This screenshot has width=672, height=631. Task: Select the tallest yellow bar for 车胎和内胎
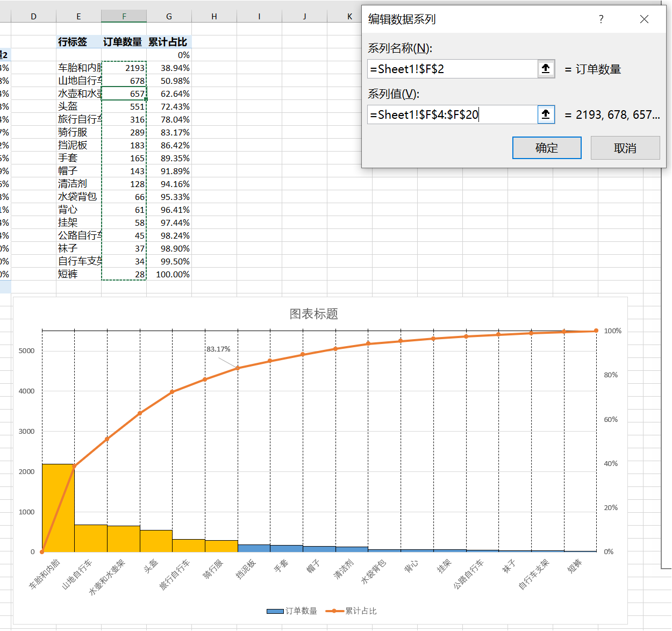point(58,508)
